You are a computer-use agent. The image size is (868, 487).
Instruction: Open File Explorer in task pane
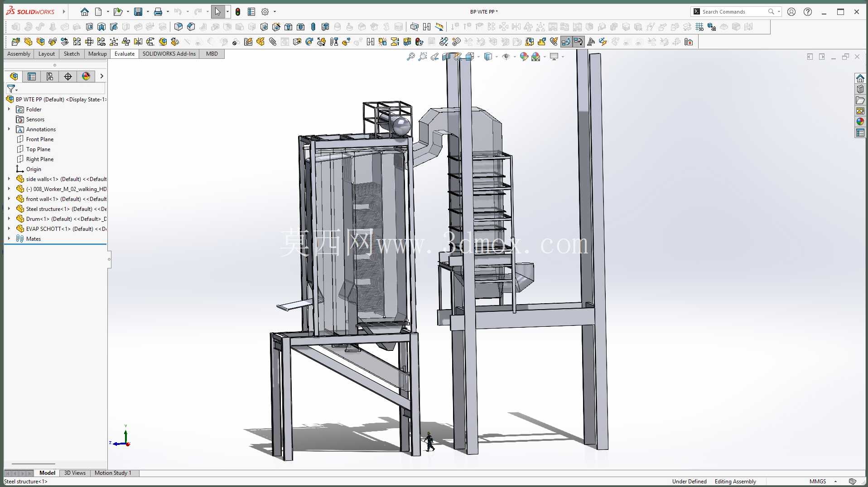coord(860,100)
